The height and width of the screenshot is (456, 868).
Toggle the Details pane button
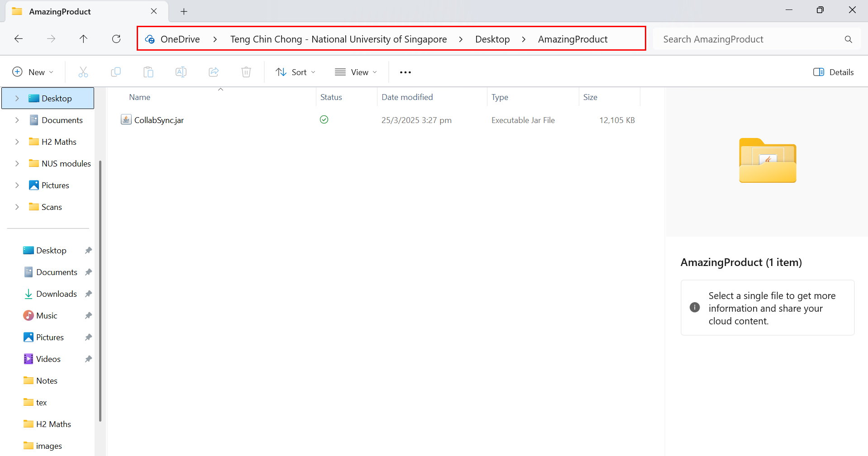coord(833,72)
